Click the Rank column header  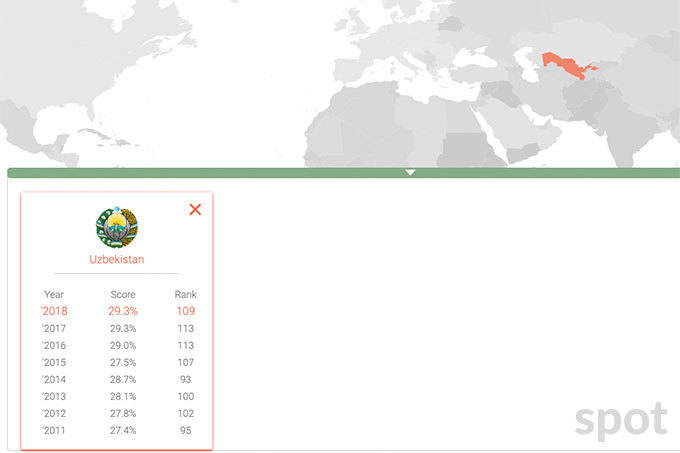coord(186,295)
